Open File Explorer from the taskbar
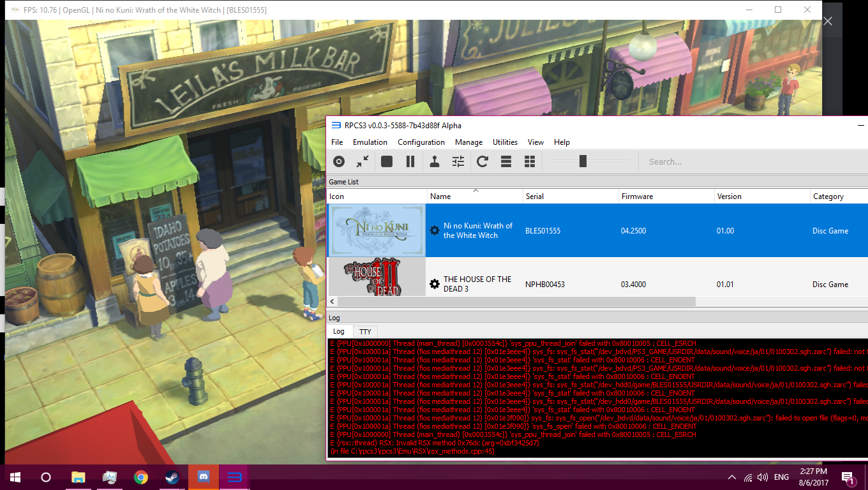868x490 pixels. (78, 477)
